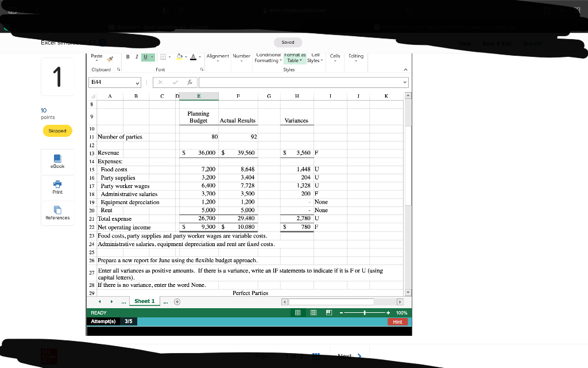Toggle underline formatting

145,56
